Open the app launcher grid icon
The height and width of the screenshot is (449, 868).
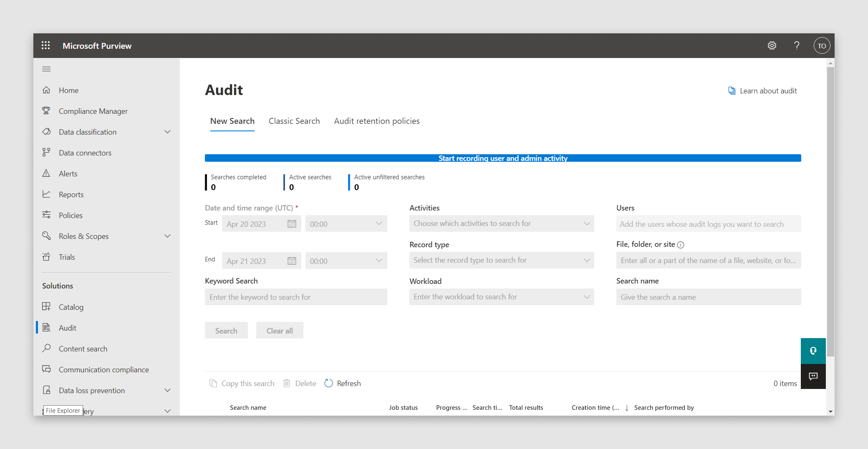point(46,45)
